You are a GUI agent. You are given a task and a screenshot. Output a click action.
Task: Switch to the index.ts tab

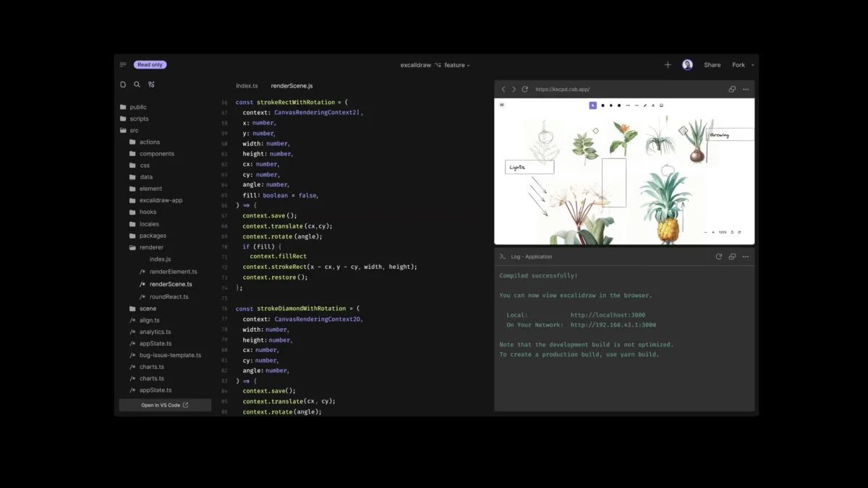pos(247,85)
